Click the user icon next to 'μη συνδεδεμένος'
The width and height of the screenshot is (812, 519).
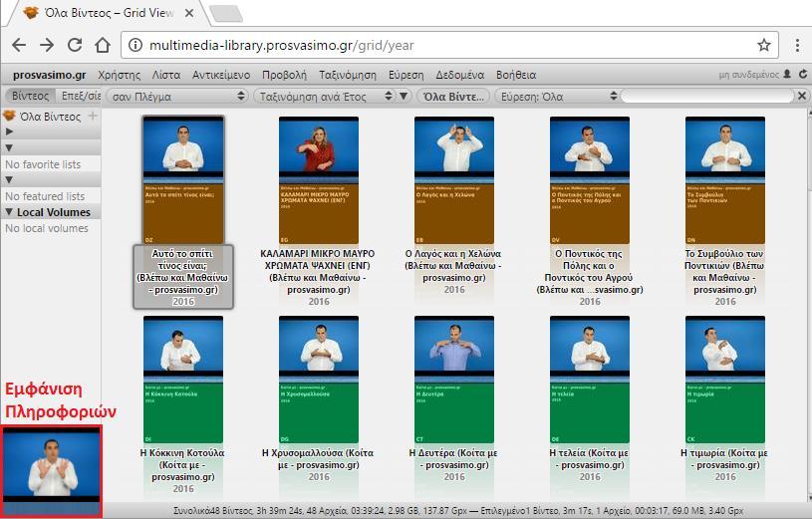[787, 74]
